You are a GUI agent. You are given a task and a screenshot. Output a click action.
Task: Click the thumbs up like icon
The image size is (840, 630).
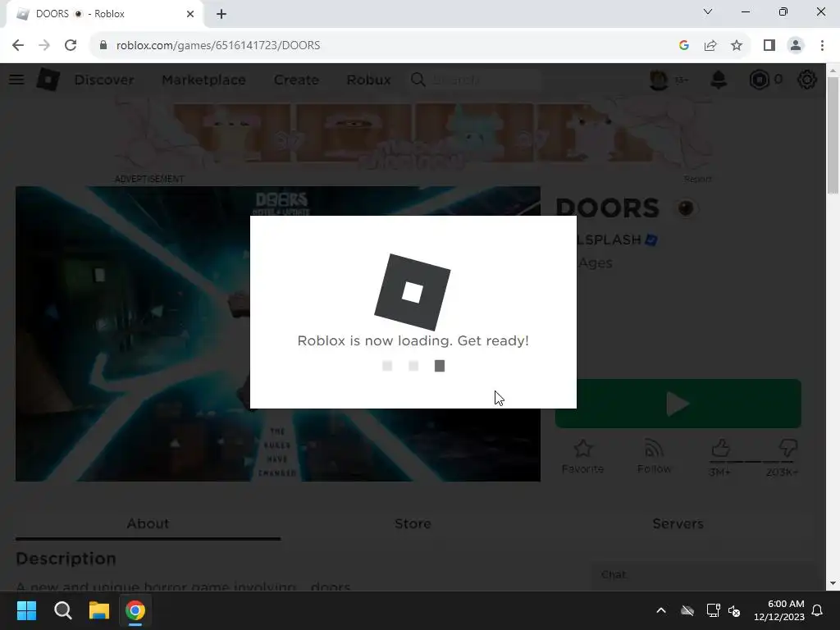click(720, 448)
